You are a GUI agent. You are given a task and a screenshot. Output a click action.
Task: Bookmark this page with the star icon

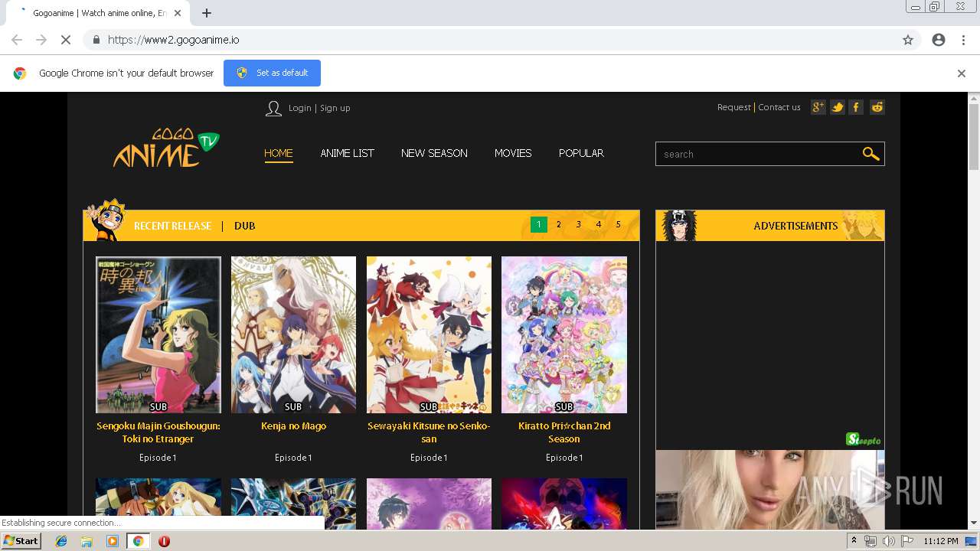[908, 40]
